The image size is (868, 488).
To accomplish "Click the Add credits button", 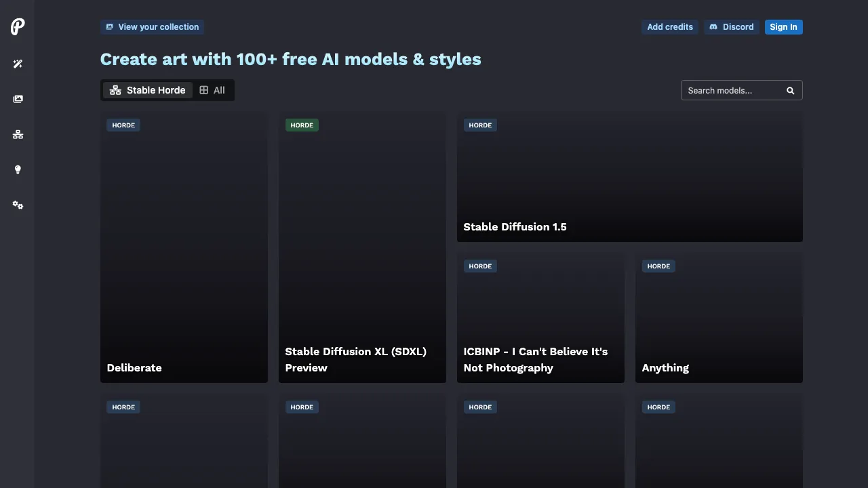I will pos(670,27).
